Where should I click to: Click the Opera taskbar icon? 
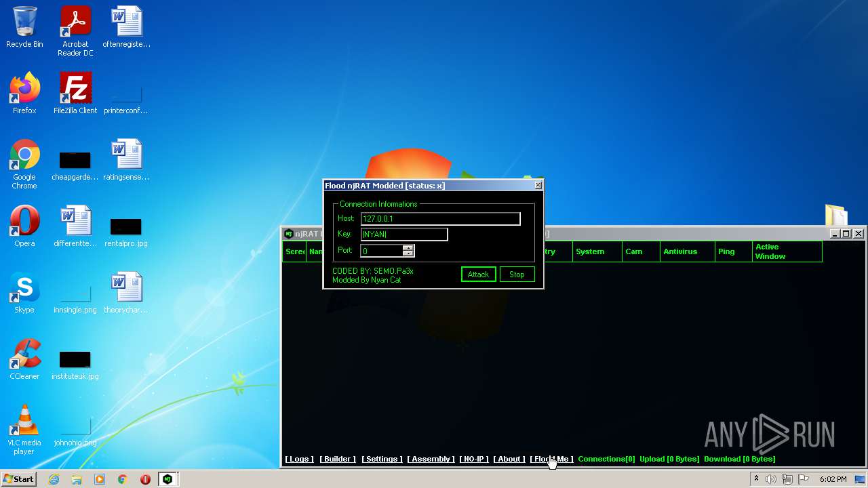145,479
